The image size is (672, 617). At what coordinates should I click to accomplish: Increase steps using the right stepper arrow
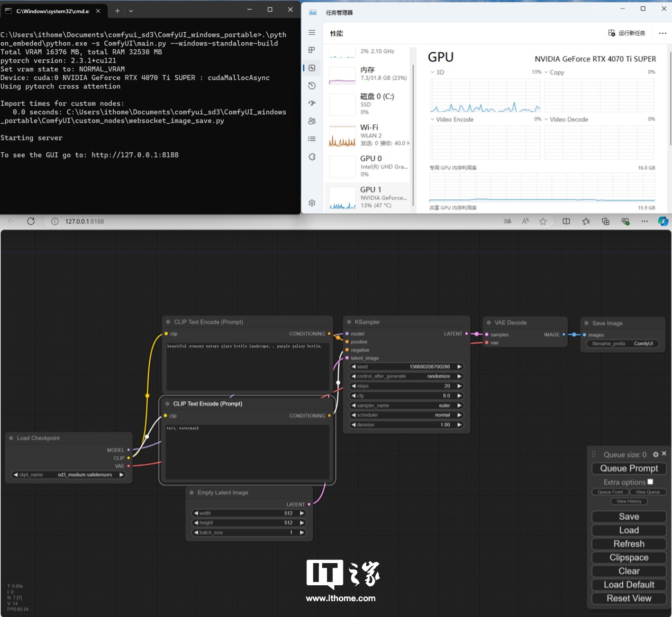(459, 385)
